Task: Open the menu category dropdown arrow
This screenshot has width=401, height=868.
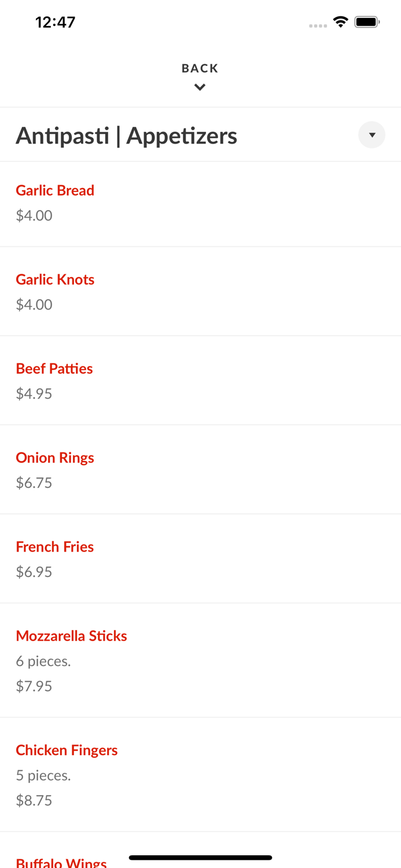Action: click(x=371, y=135)
